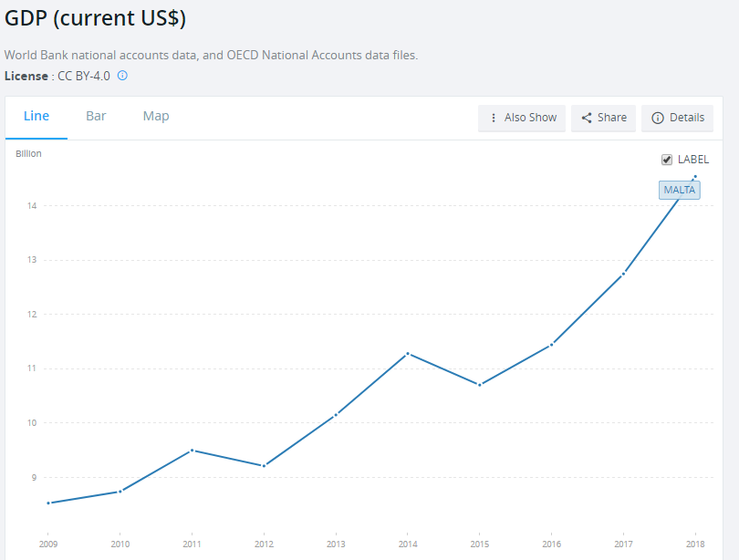Switch to the Bar chart tab

pyautogui.click(x=96, y=116)
